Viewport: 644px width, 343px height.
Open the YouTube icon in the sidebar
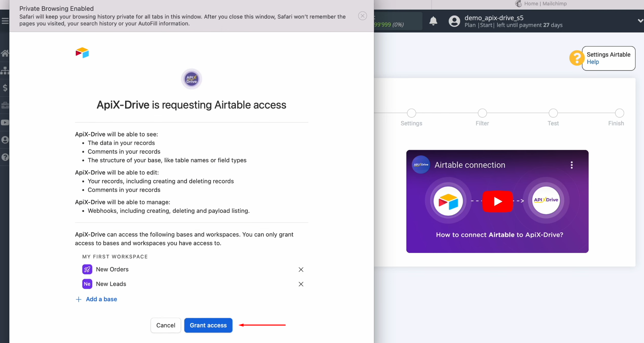(5, 122)
